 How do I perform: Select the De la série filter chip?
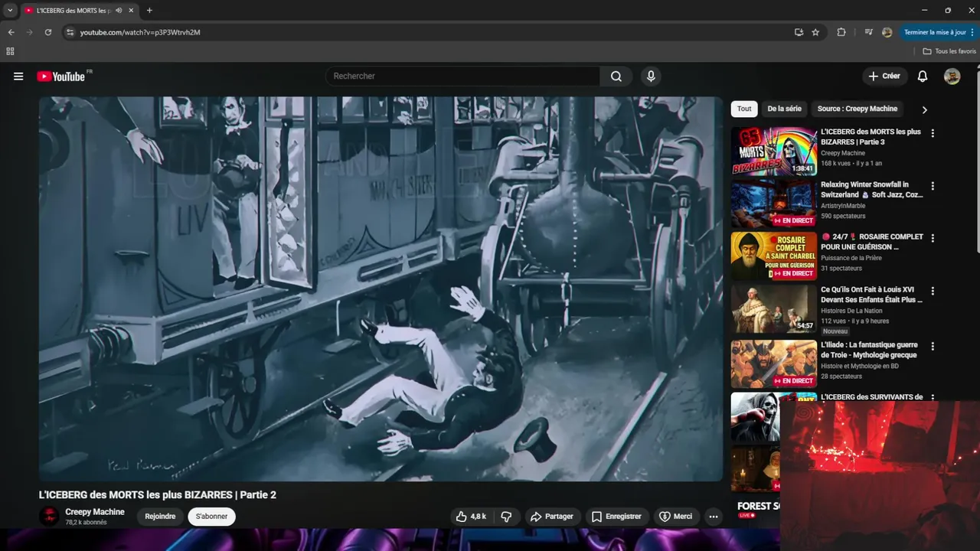coord(784,109)
